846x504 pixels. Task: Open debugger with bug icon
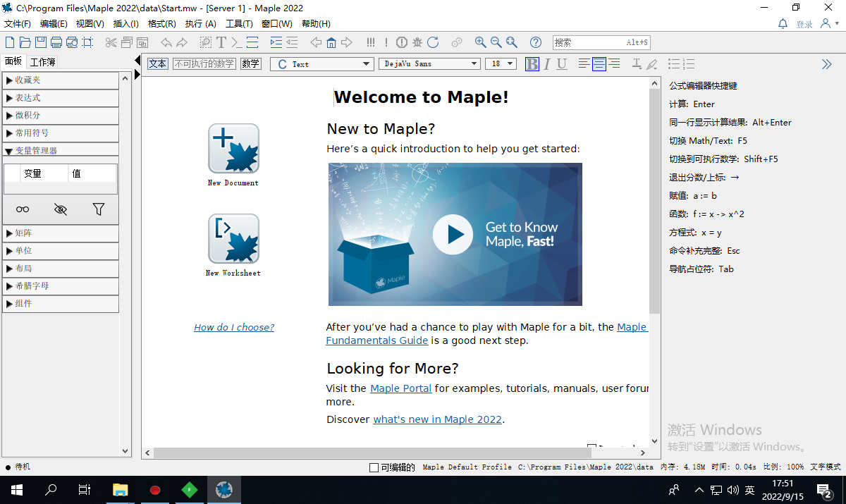point(417,42)
